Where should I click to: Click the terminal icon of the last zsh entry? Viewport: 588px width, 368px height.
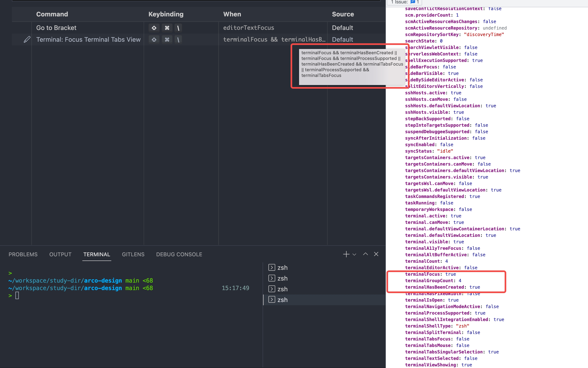272,300
